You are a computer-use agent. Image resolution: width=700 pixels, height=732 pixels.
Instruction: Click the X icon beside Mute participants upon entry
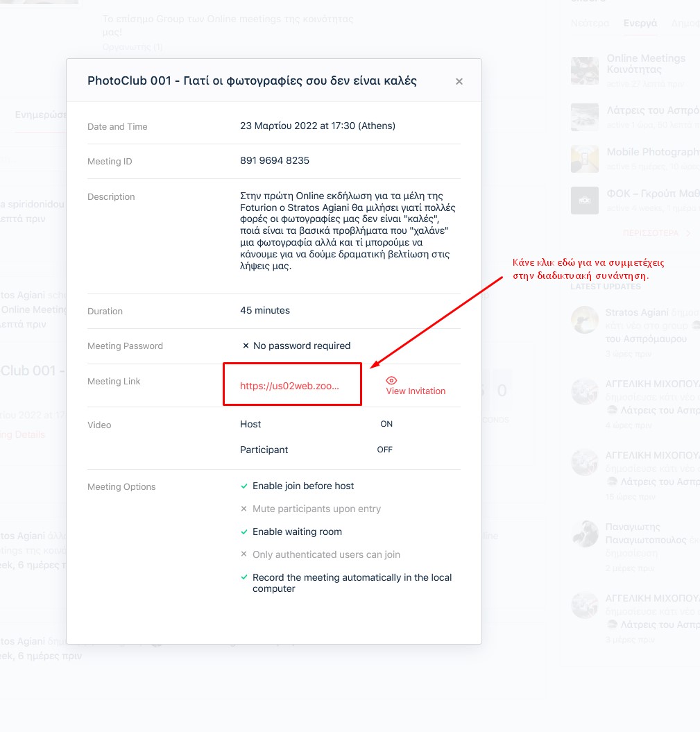(x=244, y=509)
